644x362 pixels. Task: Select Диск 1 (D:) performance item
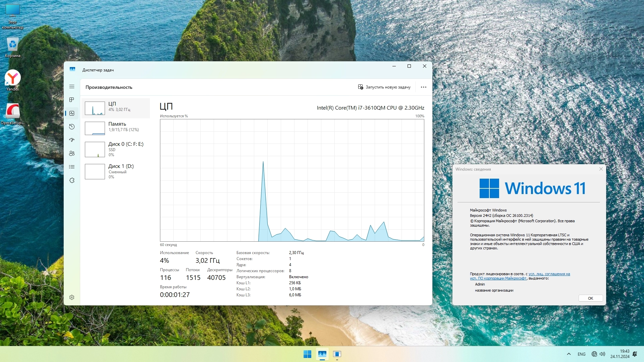coord(116,171)
